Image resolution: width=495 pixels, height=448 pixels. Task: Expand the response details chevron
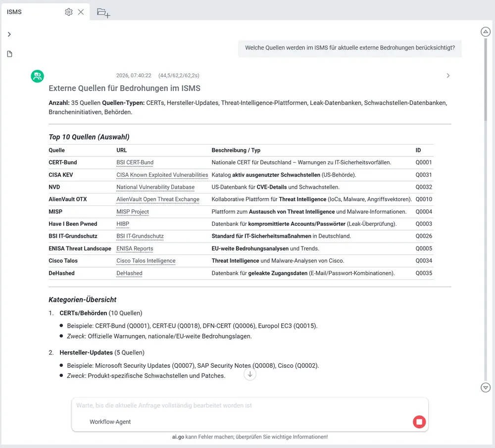coord(448,75)
